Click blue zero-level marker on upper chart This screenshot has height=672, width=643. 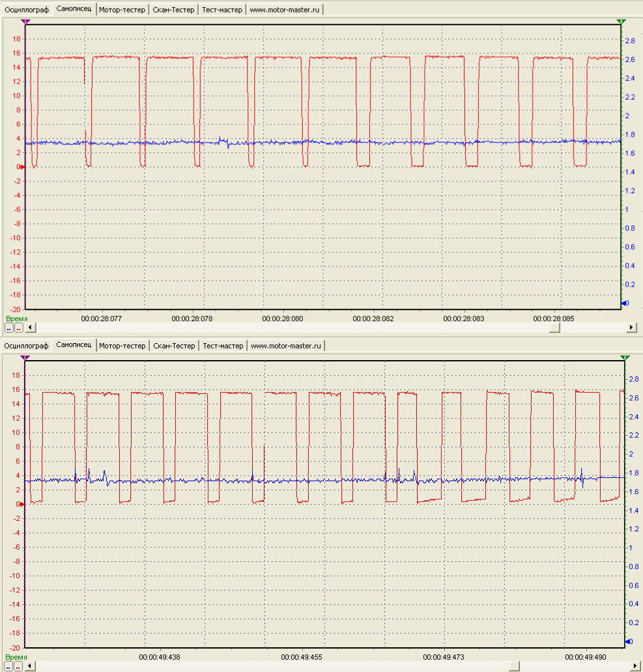tap(625, 303)
